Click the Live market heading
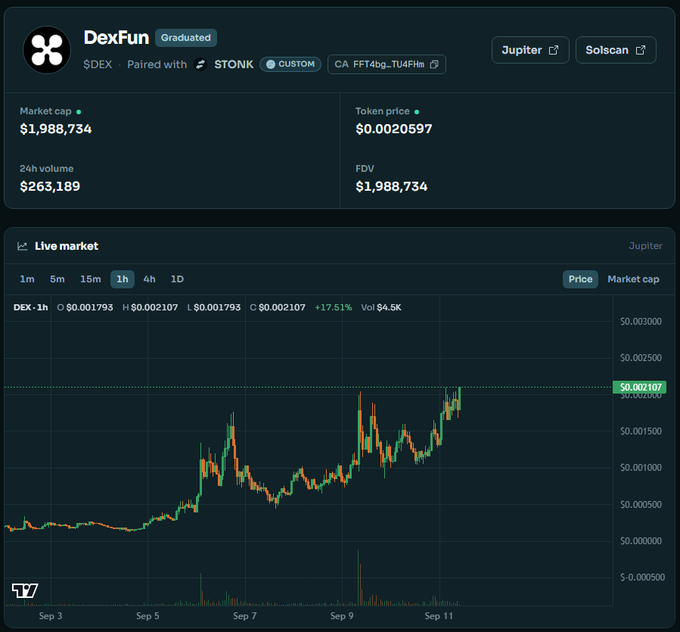The image size is (680, 632). [67, 246]
